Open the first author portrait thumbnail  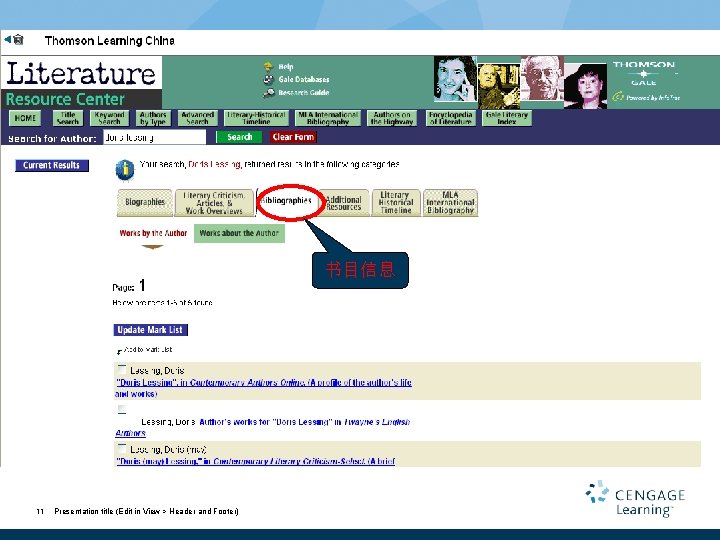point(455,79)
